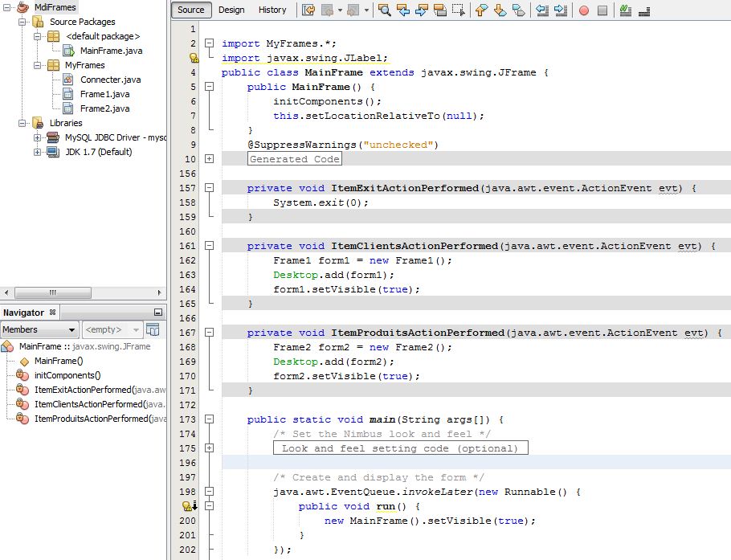Switch to the Design view tab
731x560 pixels.
pos(231,10)
